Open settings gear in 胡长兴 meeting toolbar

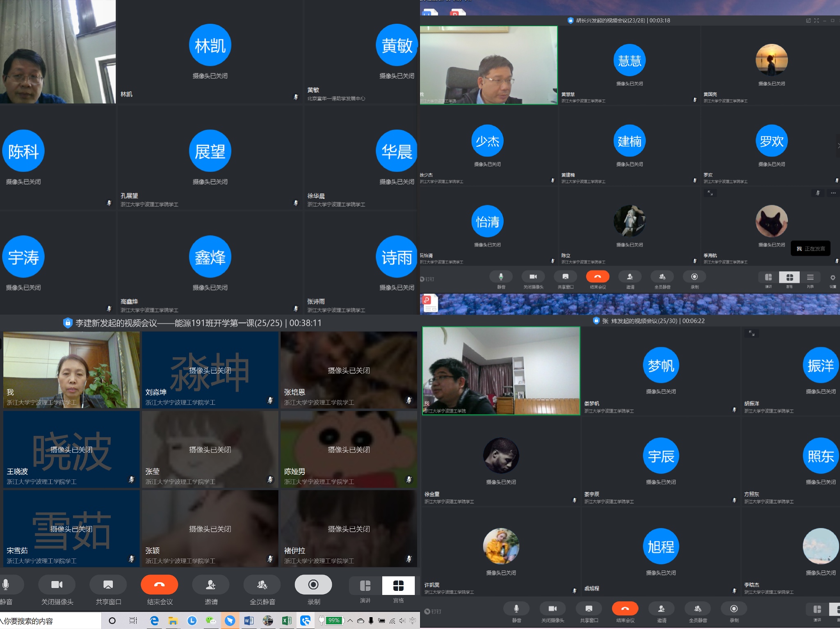(833, 278)
